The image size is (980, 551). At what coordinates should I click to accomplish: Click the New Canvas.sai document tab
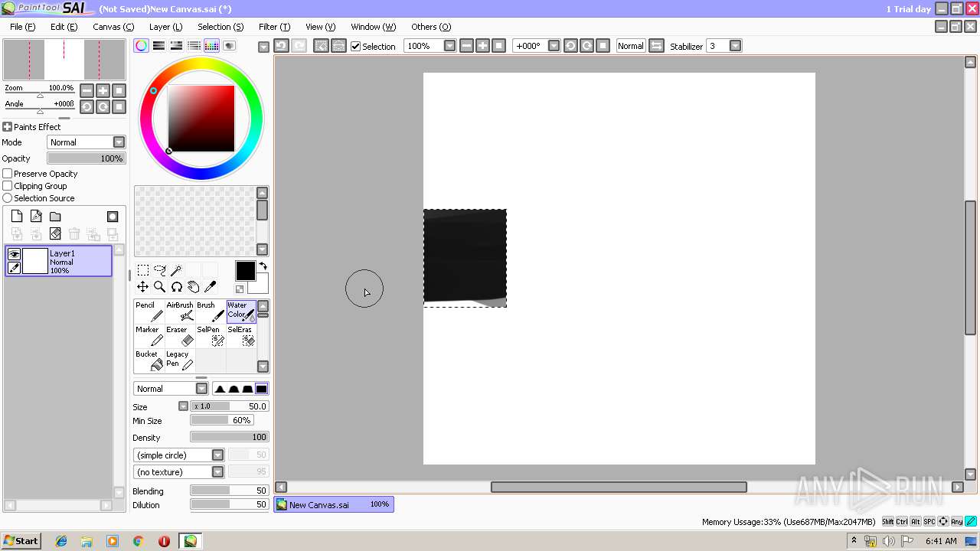[x=334, y=504]
